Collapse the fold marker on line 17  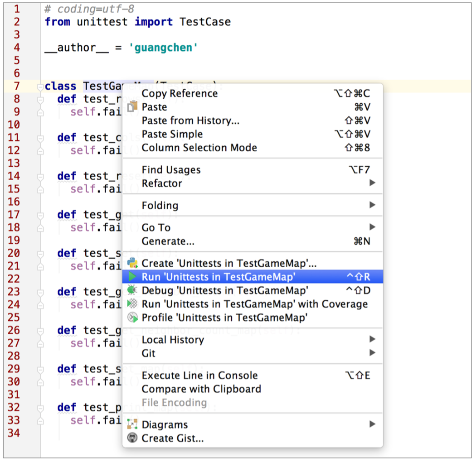coord(40,216)
